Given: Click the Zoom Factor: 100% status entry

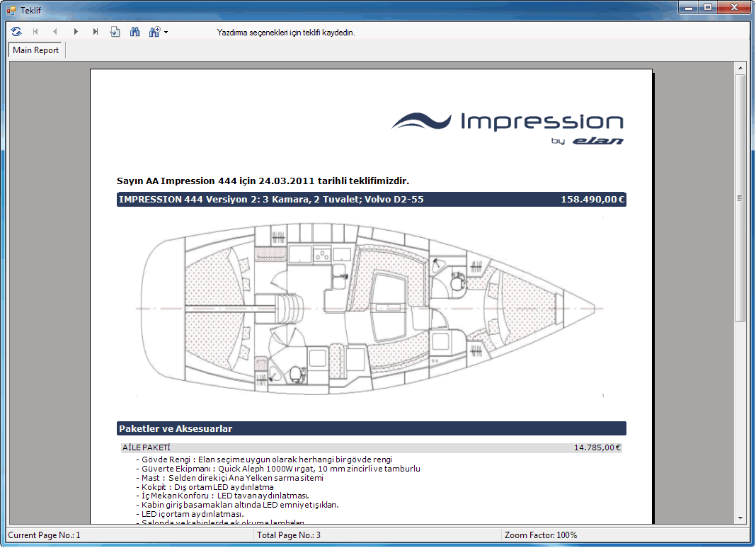Looking at the screenshot, I should pos(541,535).
